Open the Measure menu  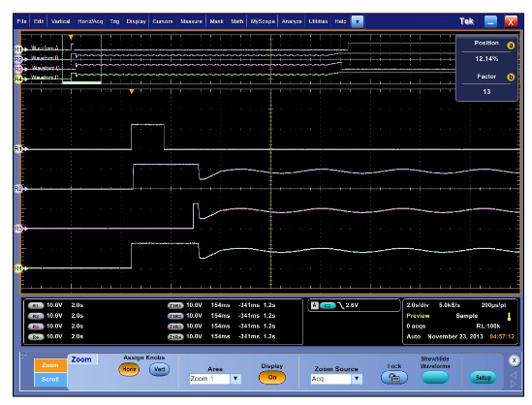pos(191,21)
